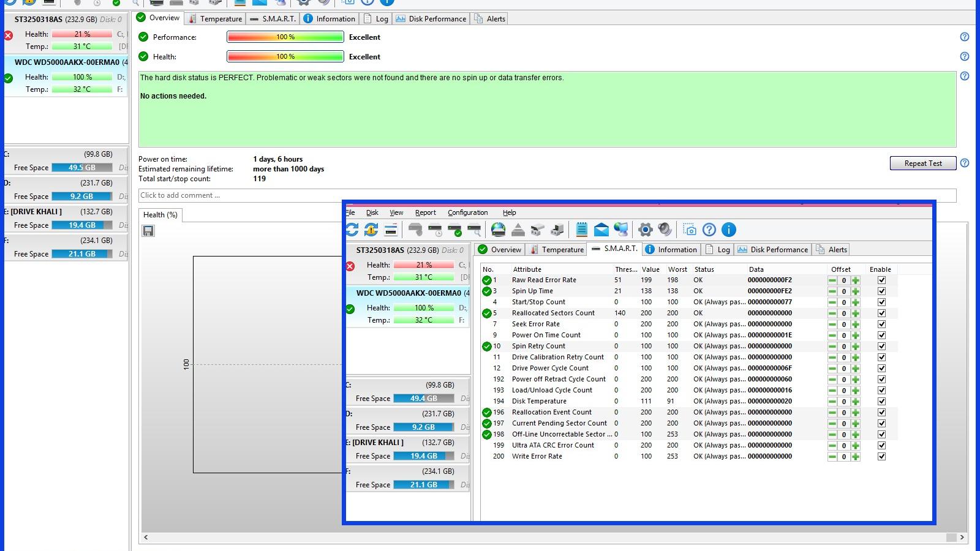Click the help icon next to Repeat Test
This screenshot has width=980, height=551.
pos(965,163)
